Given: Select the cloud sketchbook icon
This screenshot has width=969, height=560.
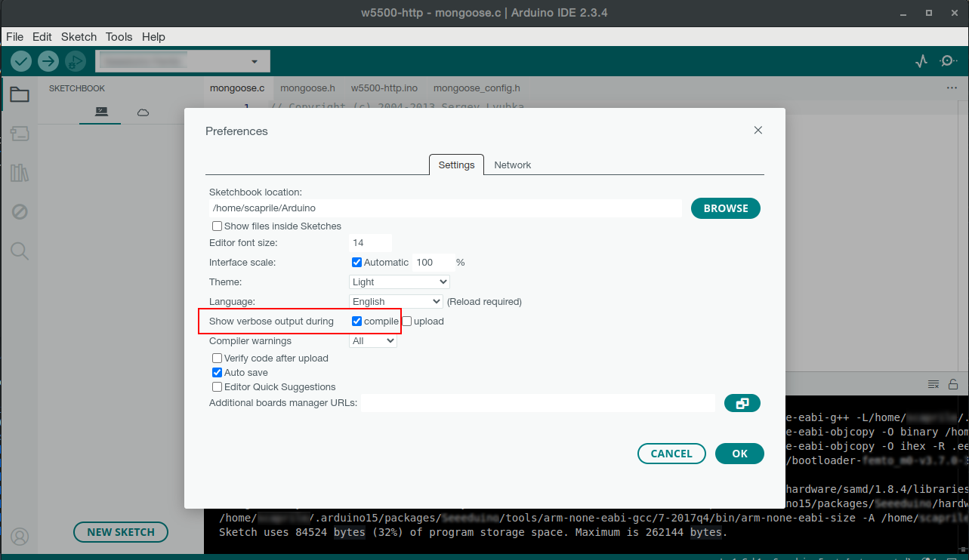Looking at the screenshot, I should pos(143,112).
